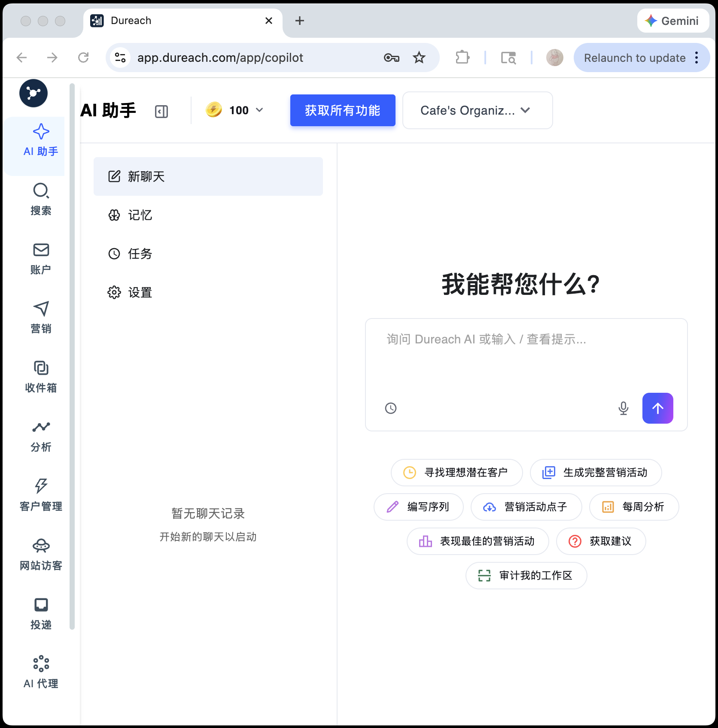The image size is (718, 728).
Task: Click the 获取所有功能 button
Action: pyautogui.click(x=343, y=110)
